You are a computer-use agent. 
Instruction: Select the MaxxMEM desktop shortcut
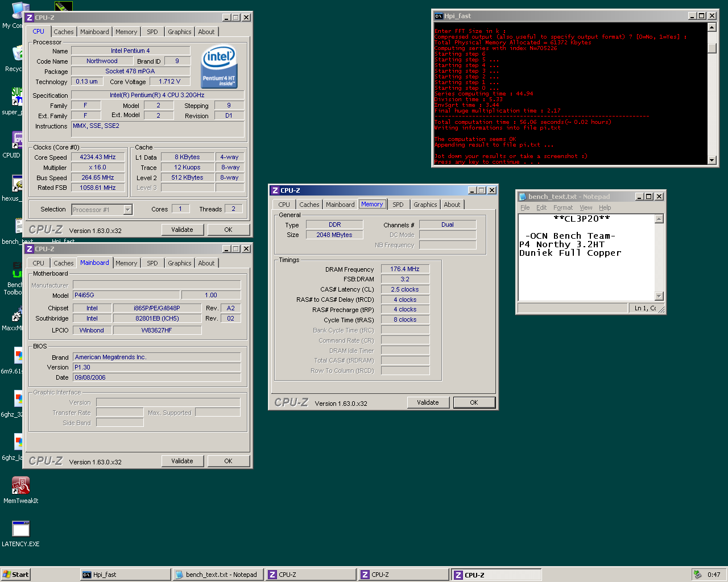pyautogui.click(x=13, y=318)
